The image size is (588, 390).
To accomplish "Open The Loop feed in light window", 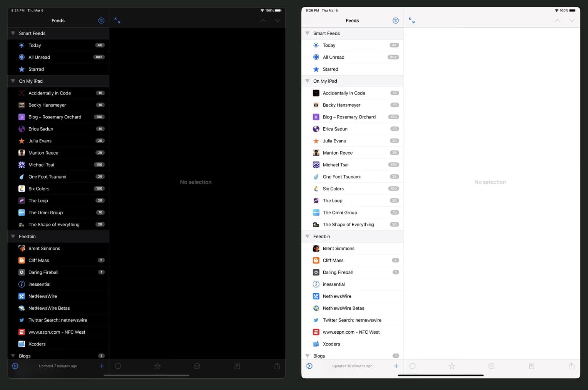I will [x=353, y=201].
